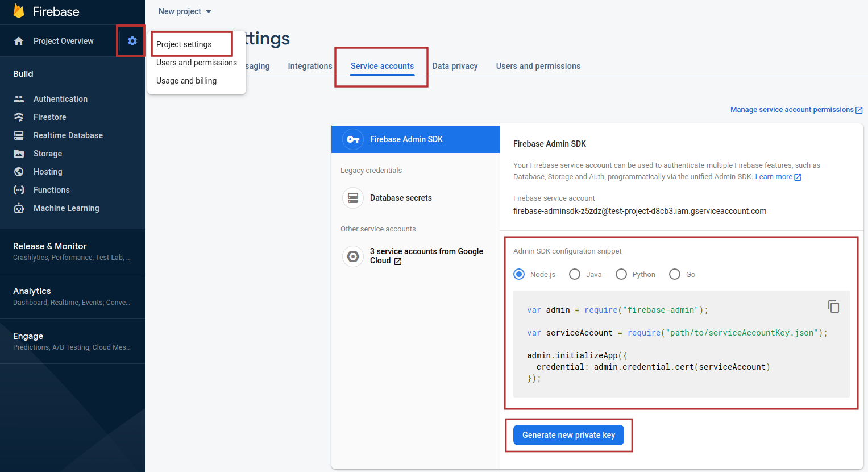Image resolution: width=868 pixels, height=472 pixels.
Task: Open the New project dropdown
Action: point(185,11)
